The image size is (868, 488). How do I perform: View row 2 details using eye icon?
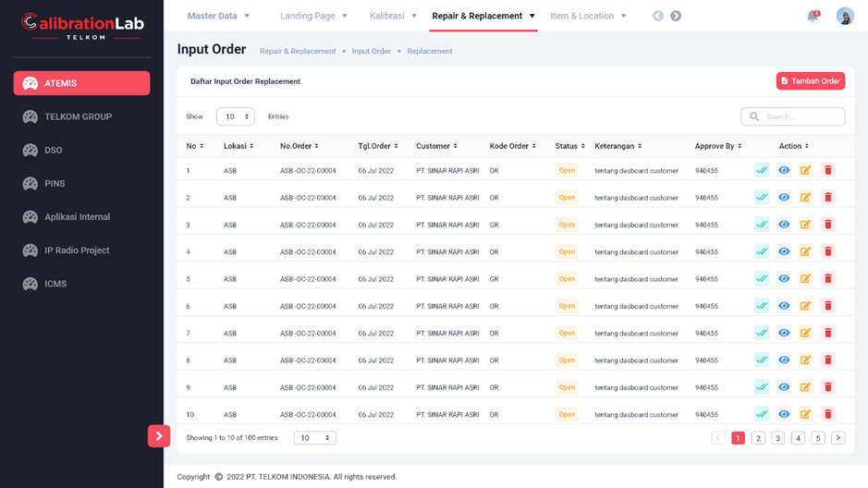point(784,197)
